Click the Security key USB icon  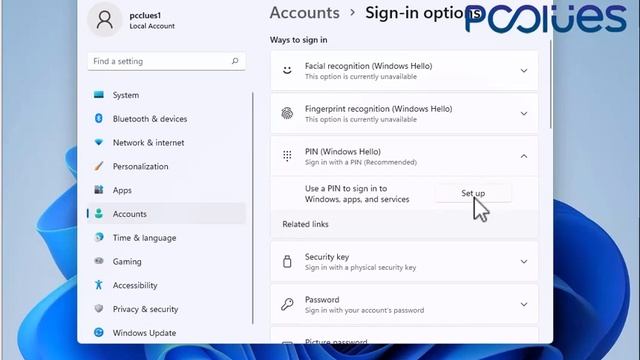[x=287, y=261]
